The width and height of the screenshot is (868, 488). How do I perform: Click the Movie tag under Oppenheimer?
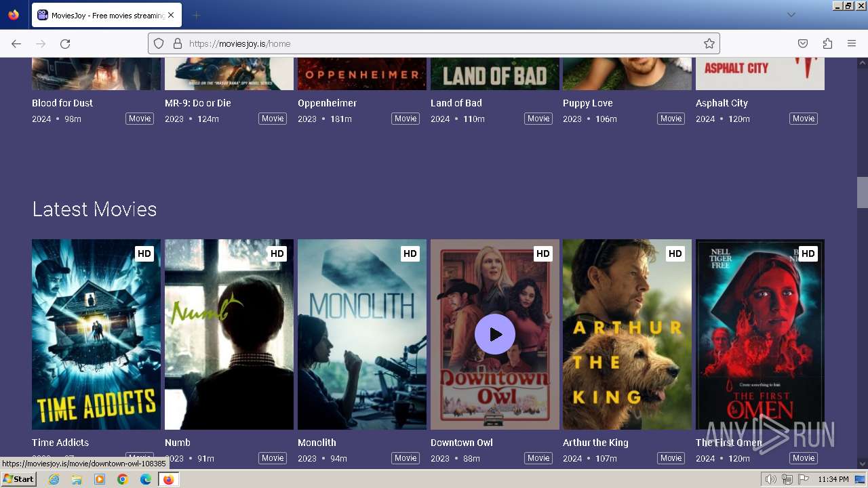coord(406,119)
